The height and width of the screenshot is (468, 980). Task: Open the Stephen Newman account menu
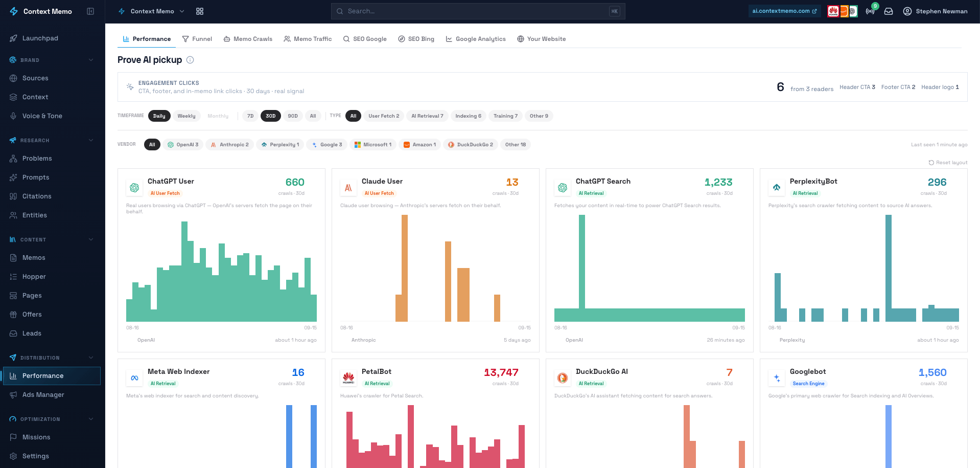[935, 11]
